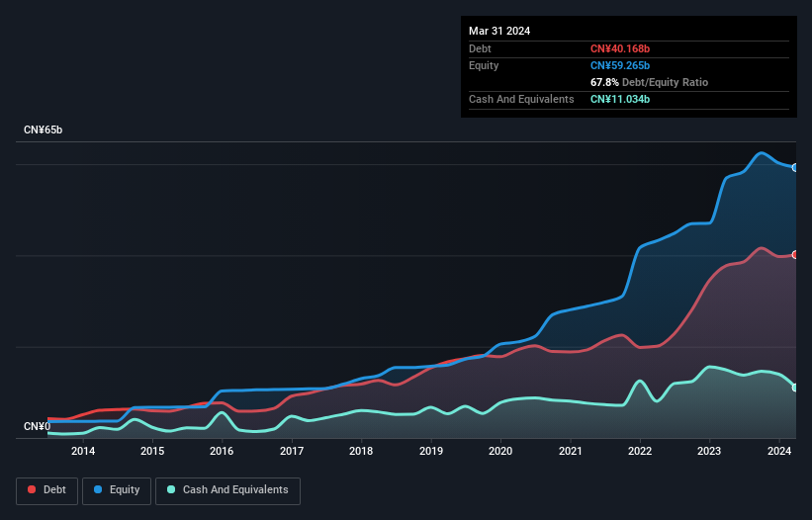
Task: Select the 2024 x-axis label
Action: click(778, 451)
